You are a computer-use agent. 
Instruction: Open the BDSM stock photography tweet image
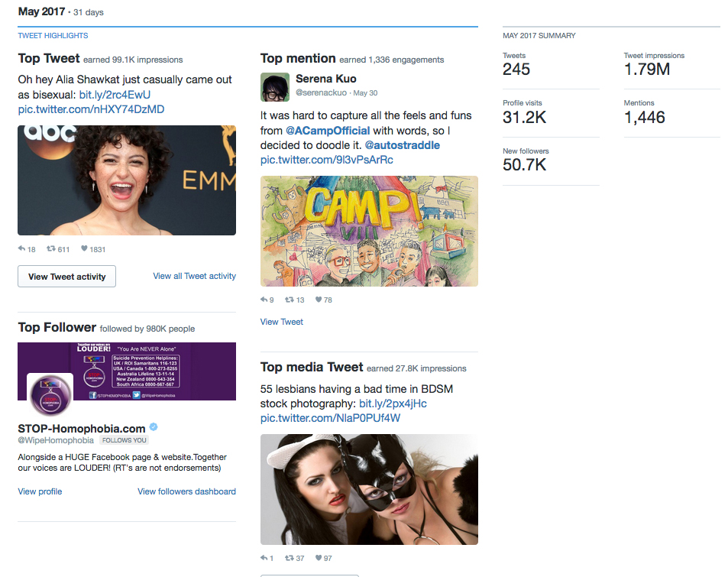[369, 489]
